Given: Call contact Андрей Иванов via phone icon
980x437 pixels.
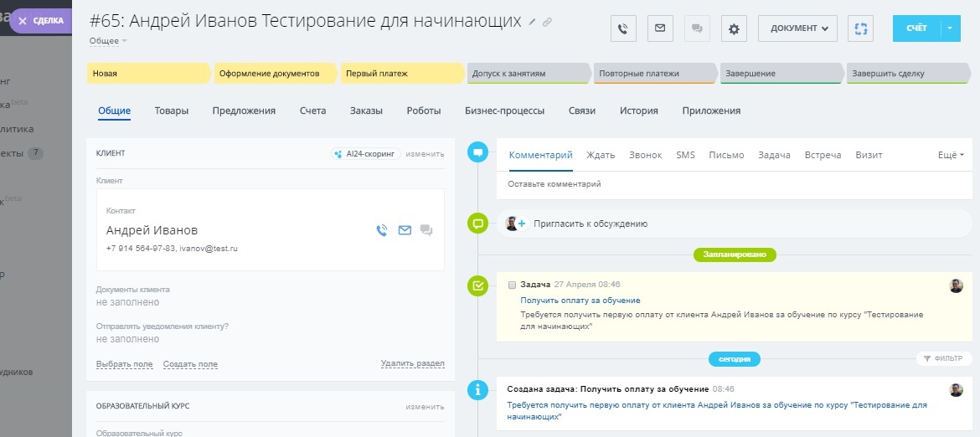Looking at the screenshot, I should click(382, 230).
